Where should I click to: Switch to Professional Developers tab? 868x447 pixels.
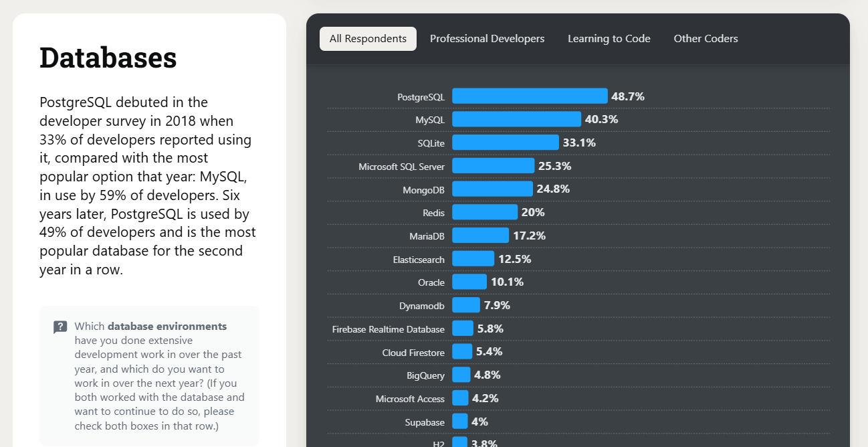487,39
